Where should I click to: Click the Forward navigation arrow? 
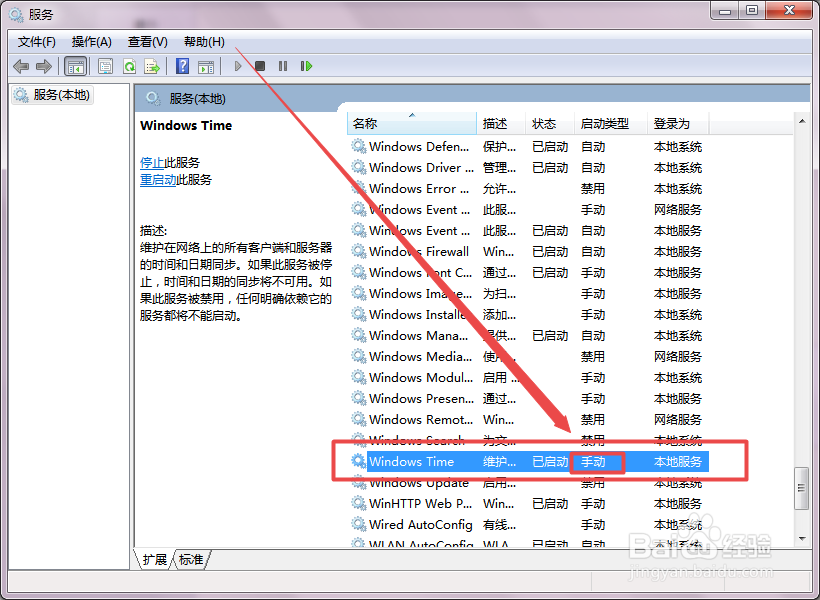(44, 66)
